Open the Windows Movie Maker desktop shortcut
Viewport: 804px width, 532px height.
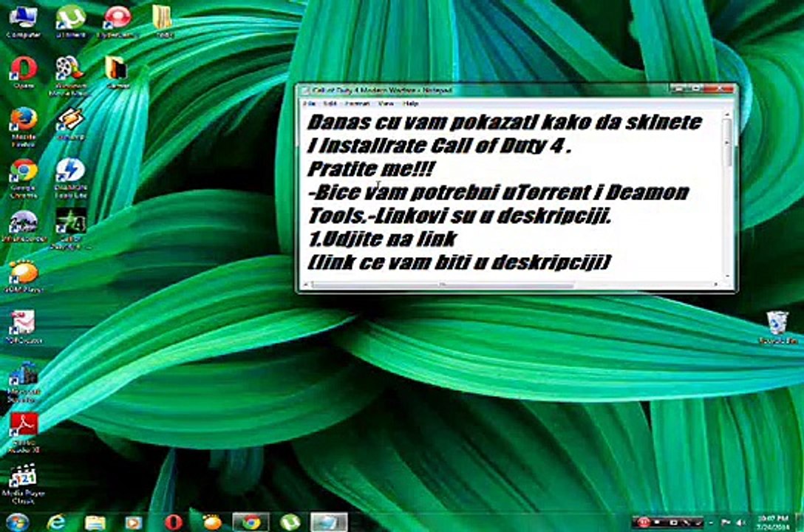point(69,76)
